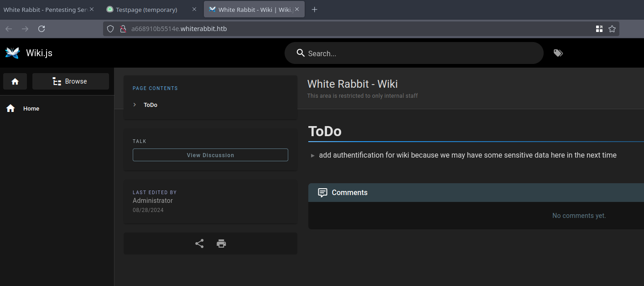Image resolution: width=644 pixels, height=286 pixels.
Task: Expand the ToDo entry chevron in page contents
Action: point(135,105)
